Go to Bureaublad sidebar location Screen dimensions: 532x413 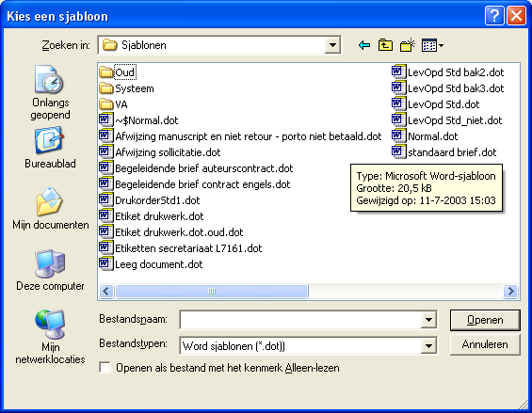(x=50, y=148)
